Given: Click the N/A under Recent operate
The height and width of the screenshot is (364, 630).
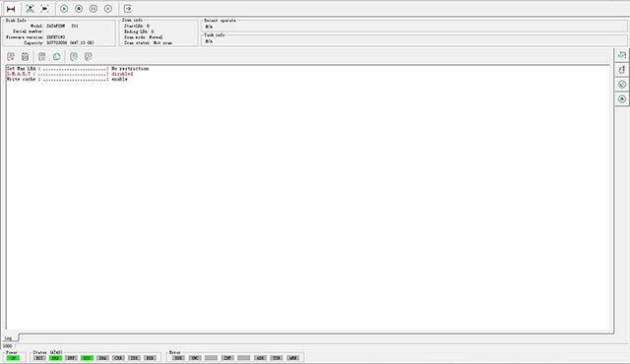Looking at the screenshot, I should click(209, 27).
